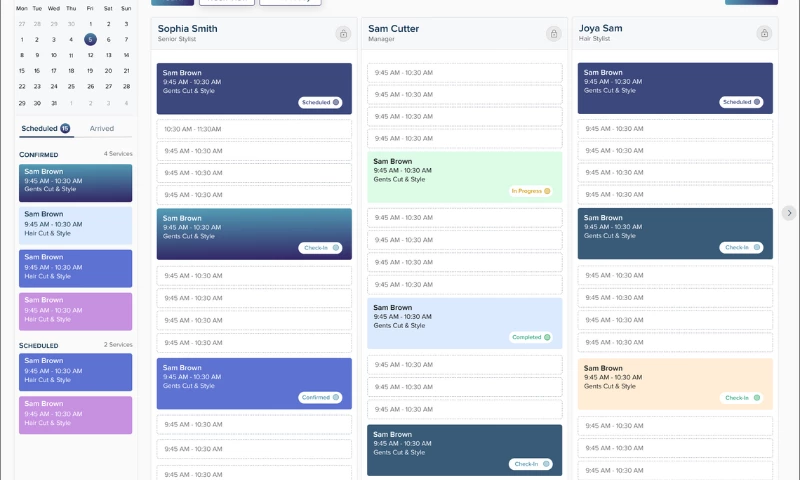Open first Sam Brown card under Scheduled section
Screen dimensions: 800x480
click(x=75, y=371)
